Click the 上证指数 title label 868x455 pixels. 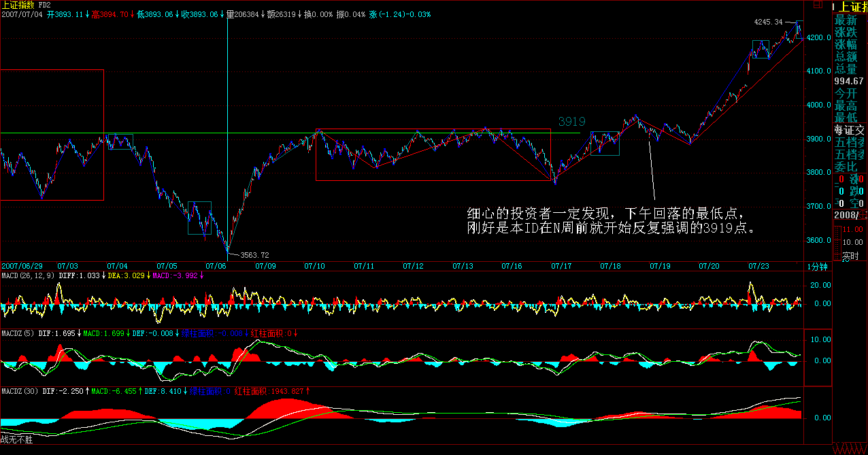(x=18, y=5)
